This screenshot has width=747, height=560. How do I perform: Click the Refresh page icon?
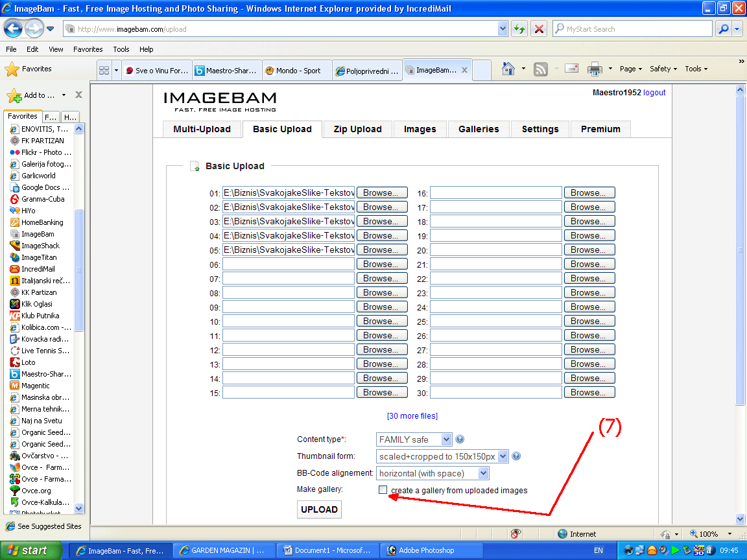[x=519, y=29]
